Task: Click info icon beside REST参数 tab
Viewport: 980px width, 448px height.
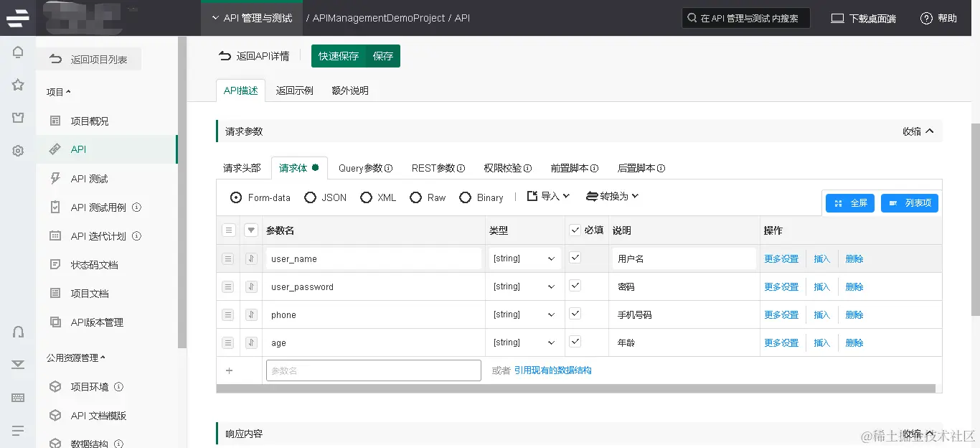Action: coord(461,169)
